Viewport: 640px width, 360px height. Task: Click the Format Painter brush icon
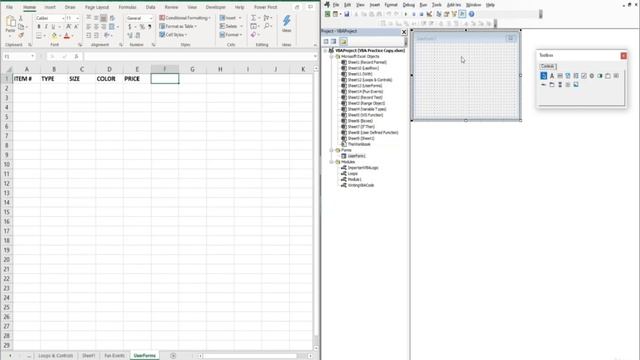pos(21,36)
